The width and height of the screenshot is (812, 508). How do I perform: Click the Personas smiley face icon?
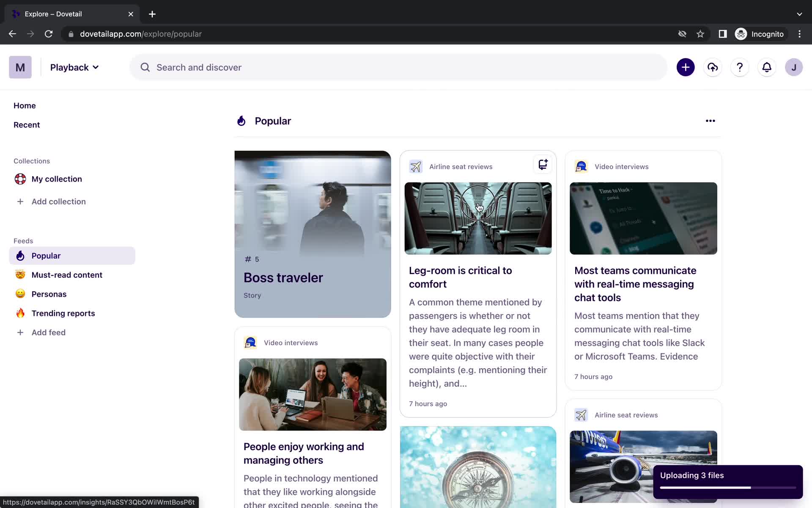coord(20,294)
